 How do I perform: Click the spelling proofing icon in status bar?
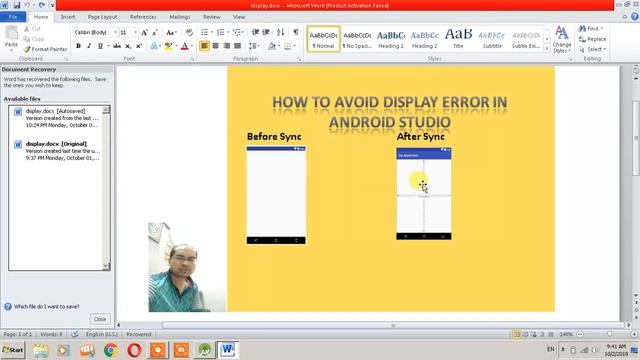click(75, 334)
